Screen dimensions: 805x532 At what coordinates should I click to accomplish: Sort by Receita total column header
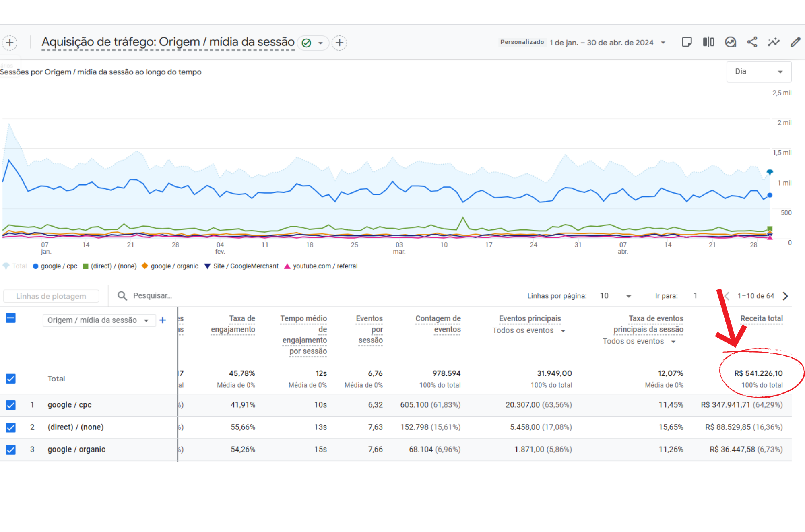(x=761, y=319)
